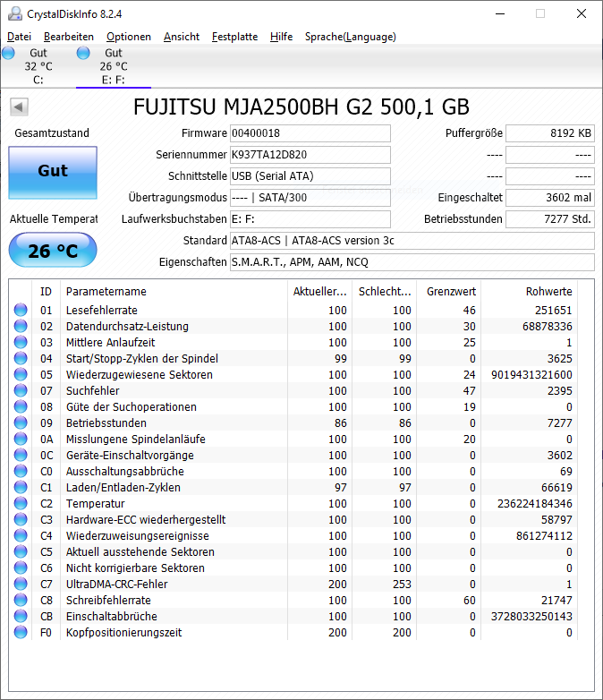Screen dimensions: 603x700
Task: Open the Festplatte menu
Action: [x=234, y=37]
